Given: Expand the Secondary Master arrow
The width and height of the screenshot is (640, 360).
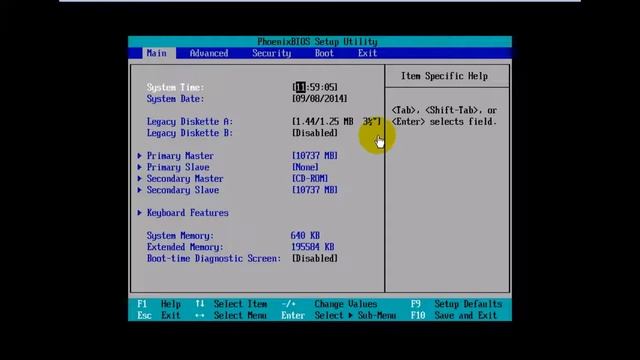Looking at the screenshot, I should pyautogui.click(x=140, y=178).
